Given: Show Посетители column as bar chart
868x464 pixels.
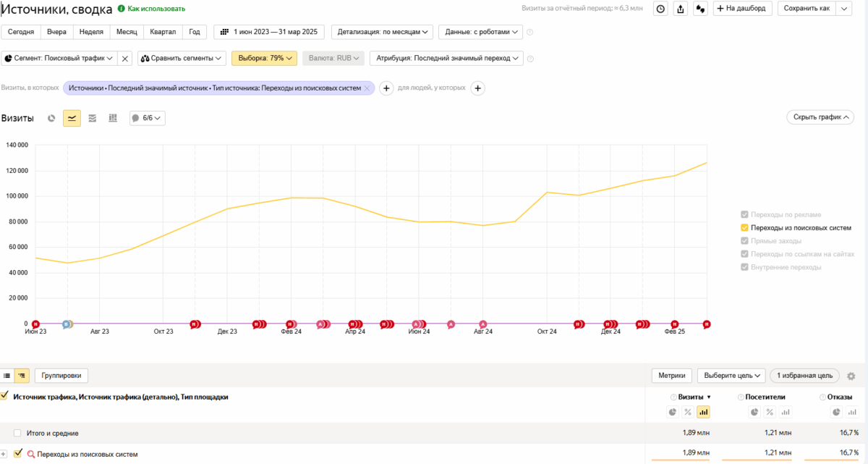Looking at the screenshot, I should click(x=786, y=412).
